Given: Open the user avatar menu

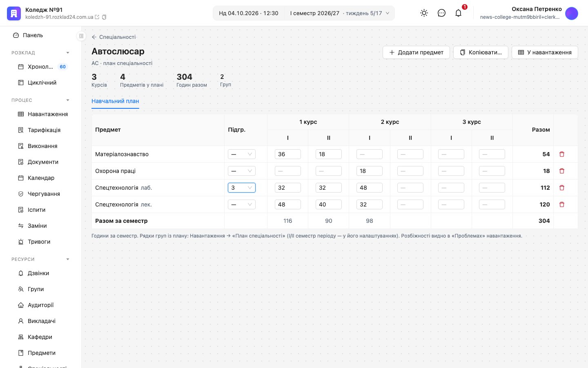Looking at the screenshot, I should pyautogui.click(x=572, y=13).
